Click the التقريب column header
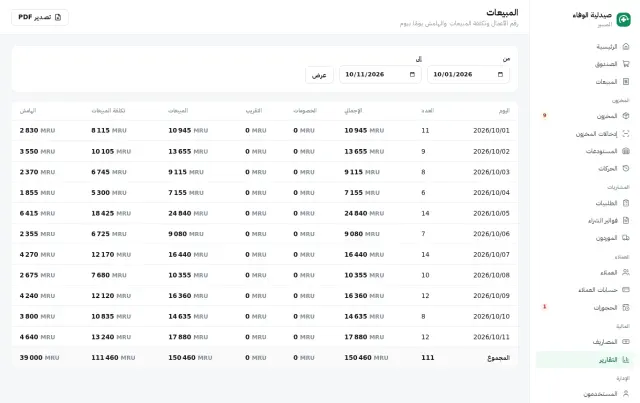This screenshot has width=640, height=403. pyautogui.click(x=253, y=111)
